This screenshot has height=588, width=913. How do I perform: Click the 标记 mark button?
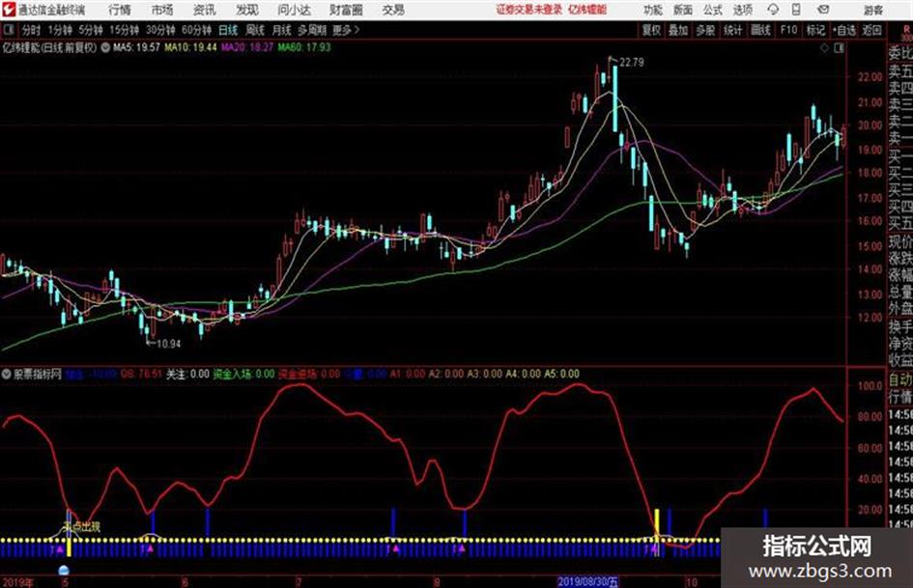pos(815,30)
